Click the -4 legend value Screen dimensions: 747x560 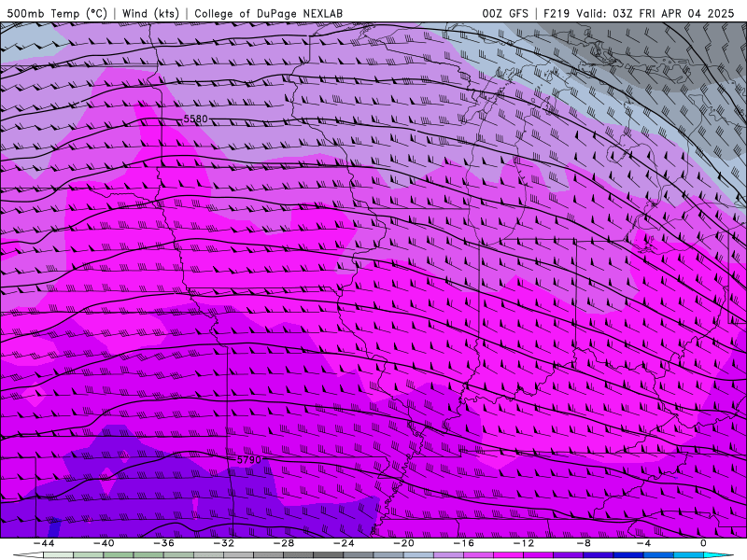coord(644,543)
